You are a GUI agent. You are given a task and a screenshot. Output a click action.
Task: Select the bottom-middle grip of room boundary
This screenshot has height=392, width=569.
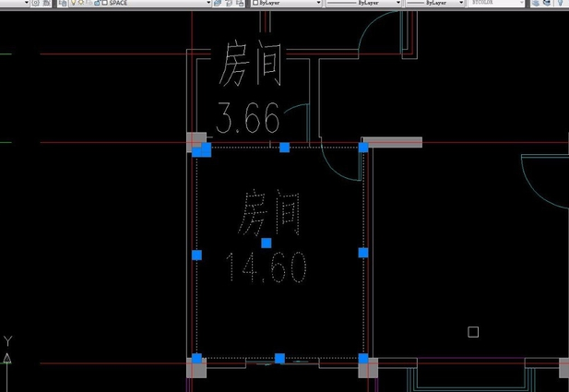click(279, 359)
